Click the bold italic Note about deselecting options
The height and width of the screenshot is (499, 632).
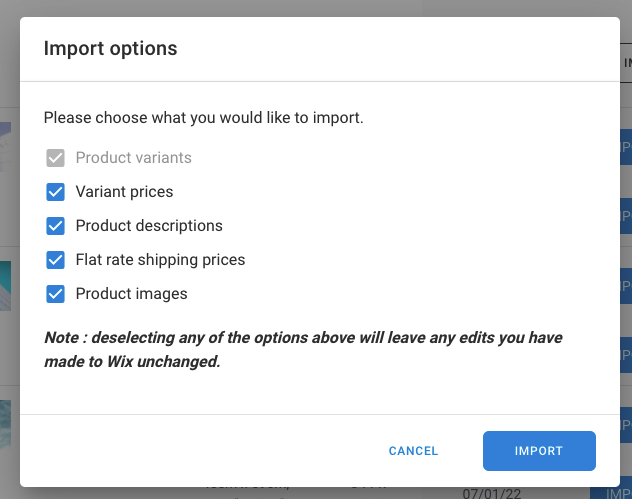coord(303,349)
